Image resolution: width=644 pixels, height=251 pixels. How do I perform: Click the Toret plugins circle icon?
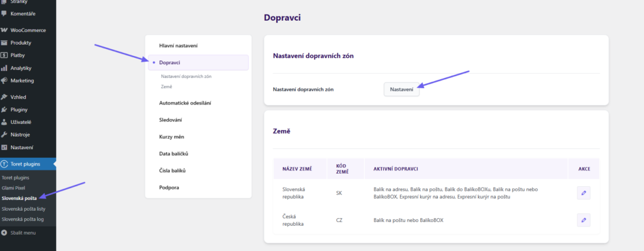(4, 164)
